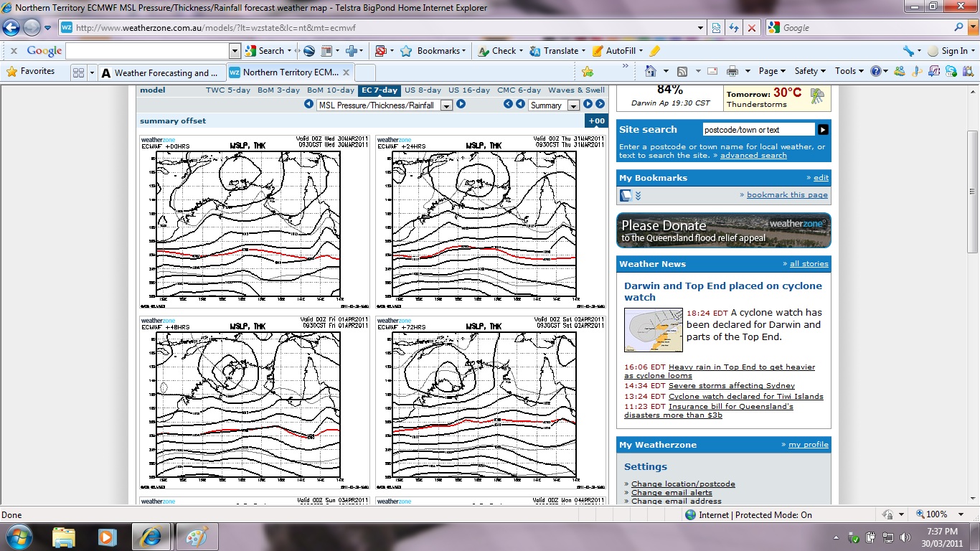980x551 pixels.
Task: Click the Stop loading red X icon
Action: tap(751, 27)
